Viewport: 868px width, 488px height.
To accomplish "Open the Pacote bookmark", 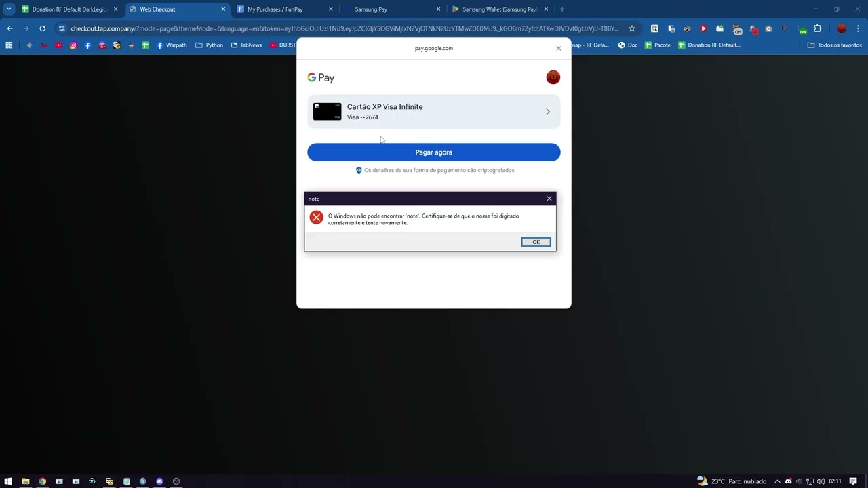I will tap(658, 45).
